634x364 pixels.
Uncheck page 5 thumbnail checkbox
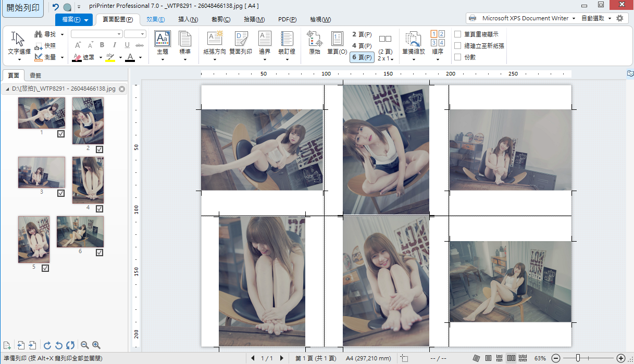[45, 268]
